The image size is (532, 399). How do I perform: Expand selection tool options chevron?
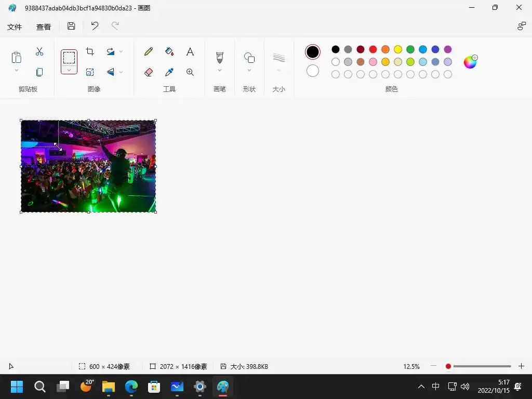tap(69, 70)
